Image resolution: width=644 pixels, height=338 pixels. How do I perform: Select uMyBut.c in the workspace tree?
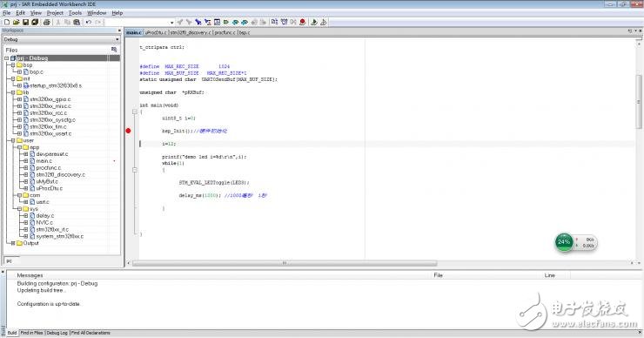[47, 181]
